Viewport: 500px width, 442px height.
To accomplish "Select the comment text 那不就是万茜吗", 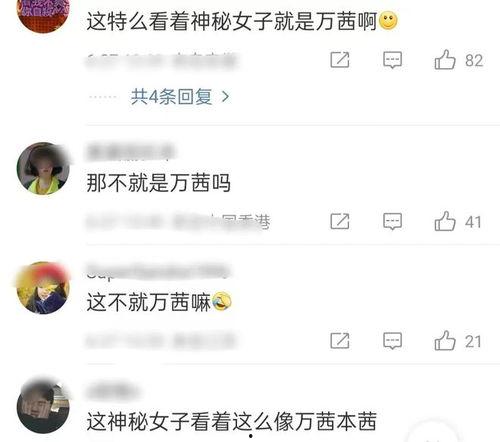I will click(159, 183).
